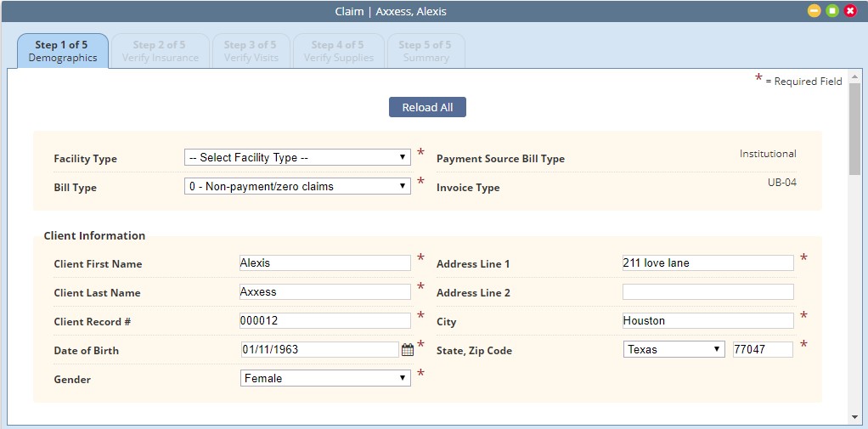Open Step 3 Verify Visits tab
868x429 pixels.
click(x=250, y=51)
